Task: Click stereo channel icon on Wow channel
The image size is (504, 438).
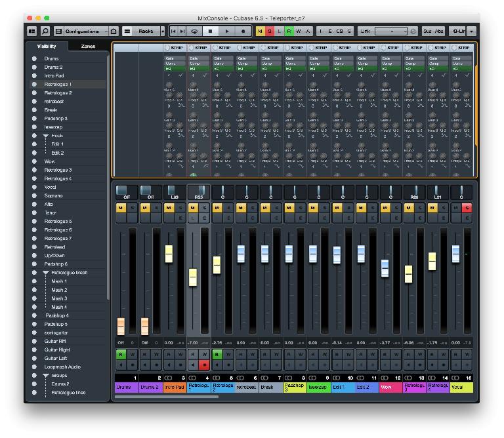Action: (x=385, y=378)
